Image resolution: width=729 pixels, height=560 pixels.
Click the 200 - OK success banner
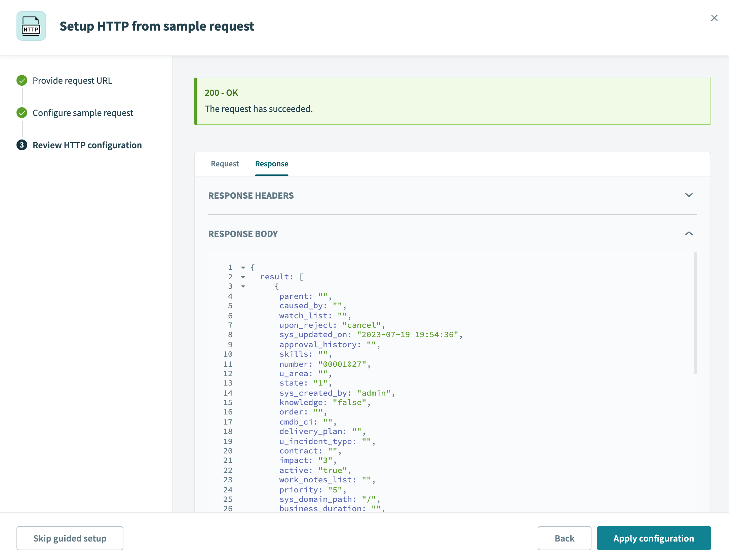coord(452,101)
